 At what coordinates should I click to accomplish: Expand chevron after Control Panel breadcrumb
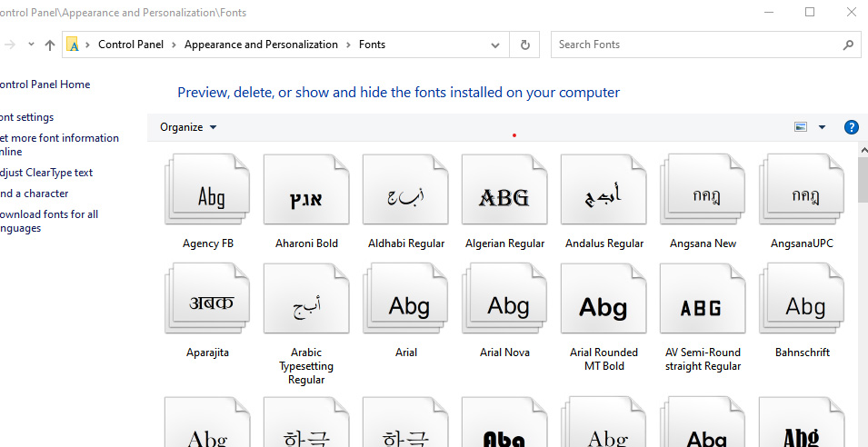pos(174,45)
